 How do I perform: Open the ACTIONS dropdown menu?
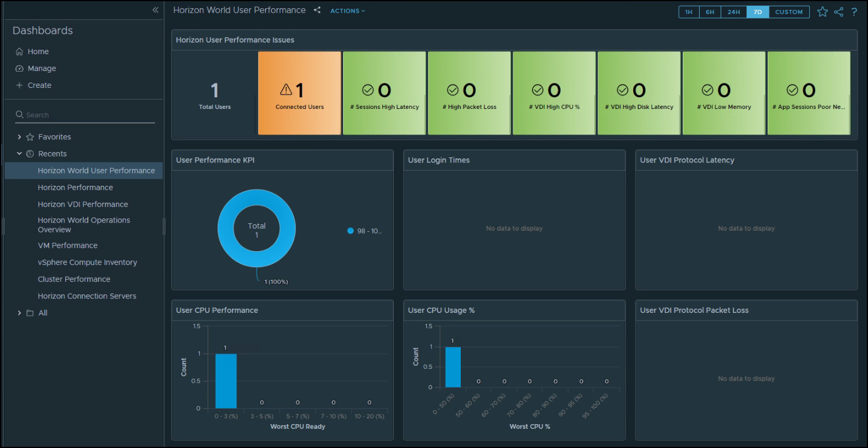pyautogui.click(x=347, y=10)
